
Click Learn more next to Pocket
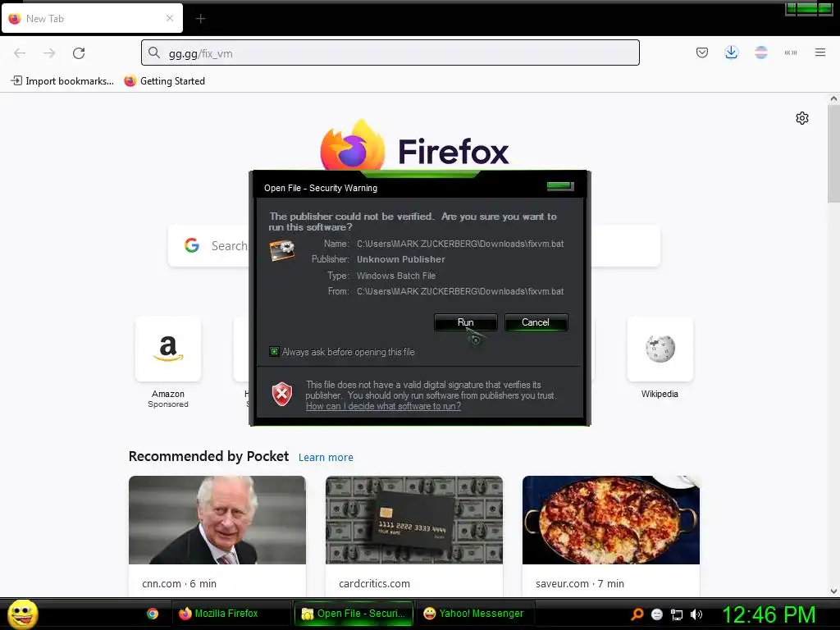point(326,458)
